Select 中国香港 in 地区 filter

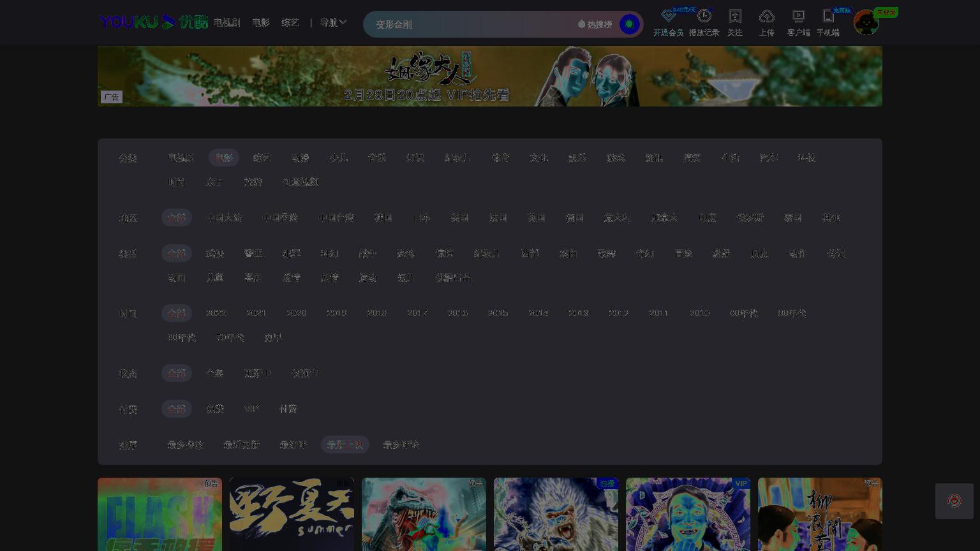280,217
